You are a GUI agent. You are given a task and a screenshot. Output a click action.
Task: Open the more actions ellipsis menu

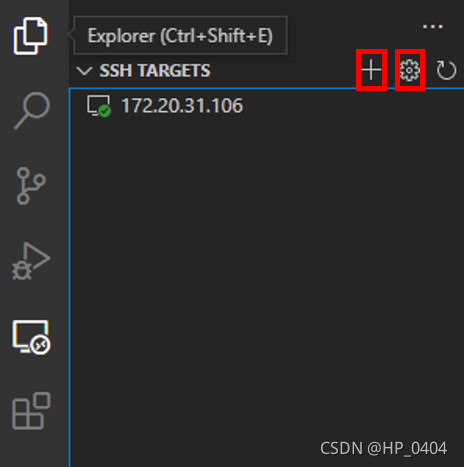(x=433, y=26)
